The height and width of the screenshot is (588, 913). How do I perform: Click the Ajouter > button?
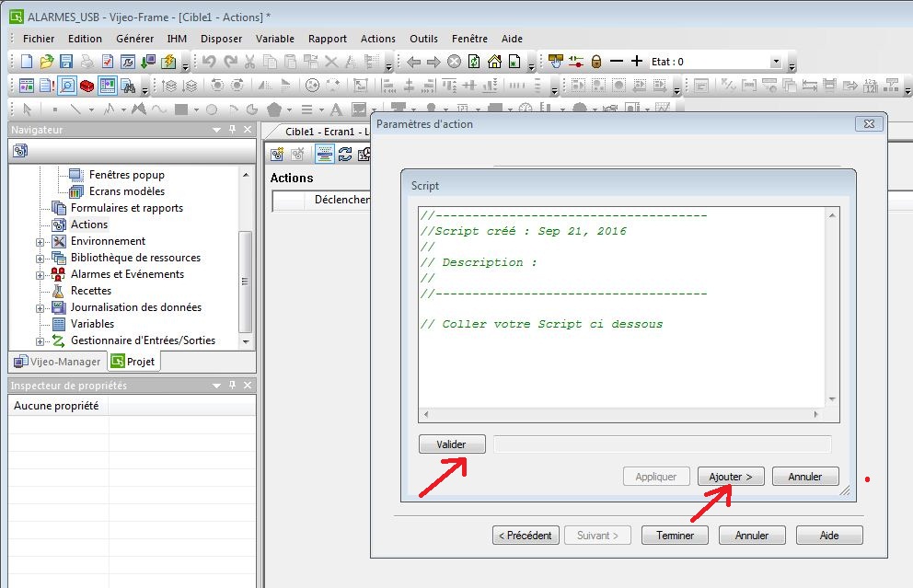tap(731, 477)
